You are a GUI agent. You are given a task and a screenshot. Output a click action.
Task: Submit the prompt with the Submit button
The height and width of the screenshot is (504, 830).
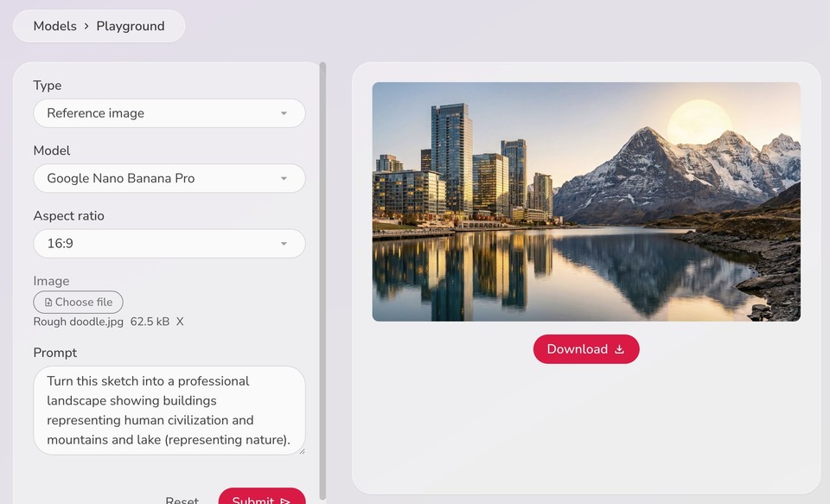[262, 498]
